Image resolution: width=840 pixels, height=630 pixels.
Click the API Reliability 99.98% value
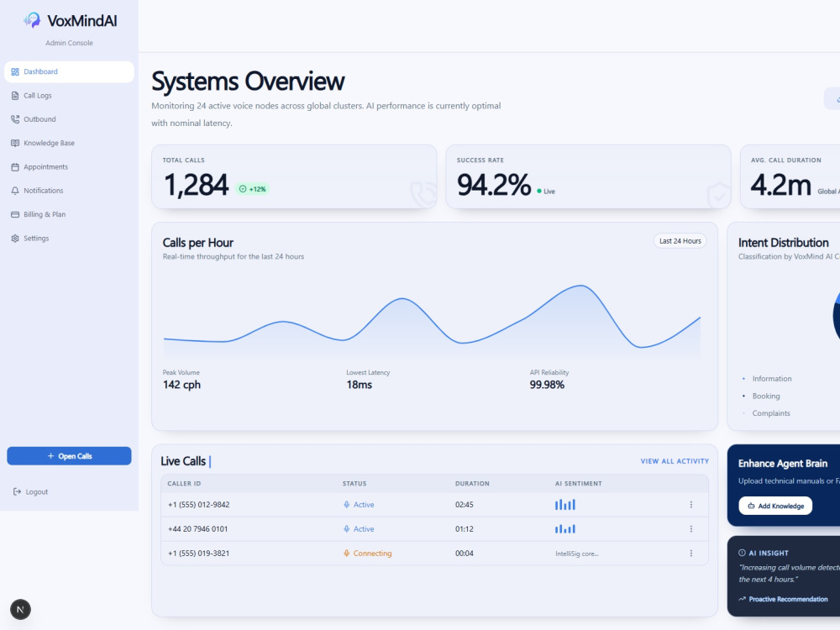point(547,385)
